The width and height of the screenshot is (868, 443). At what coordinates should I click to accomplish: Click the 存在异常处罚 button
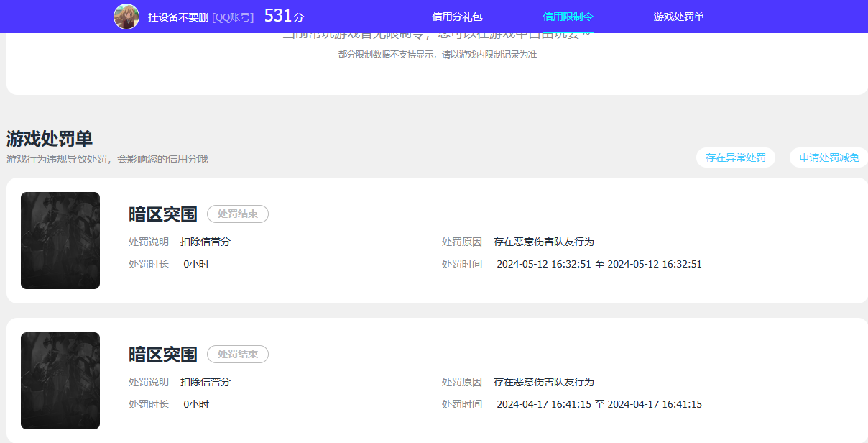coord(736,157)
